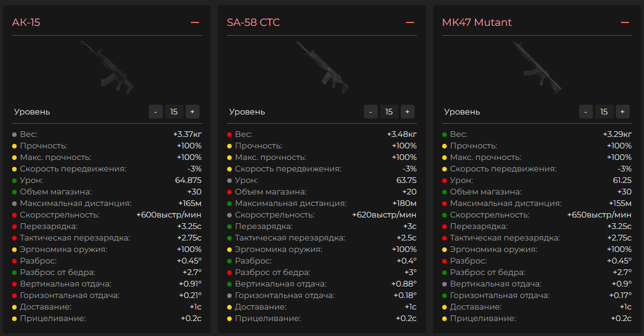Click the SA-58 CTC weight value +3.48кг
Viewport: 644px width, 336px height.
pos(402,134)
